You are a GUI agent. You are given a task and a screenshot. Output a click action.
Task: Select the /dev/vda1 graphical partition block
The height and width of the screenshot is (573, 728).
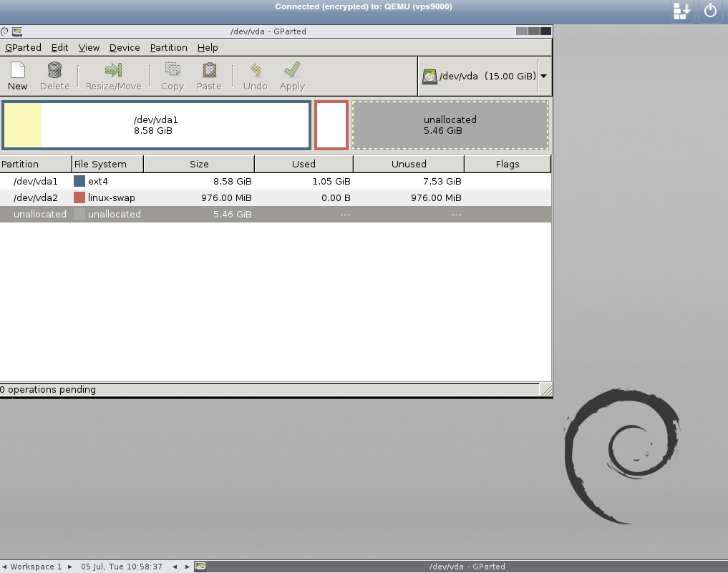[x=156, y=125]
